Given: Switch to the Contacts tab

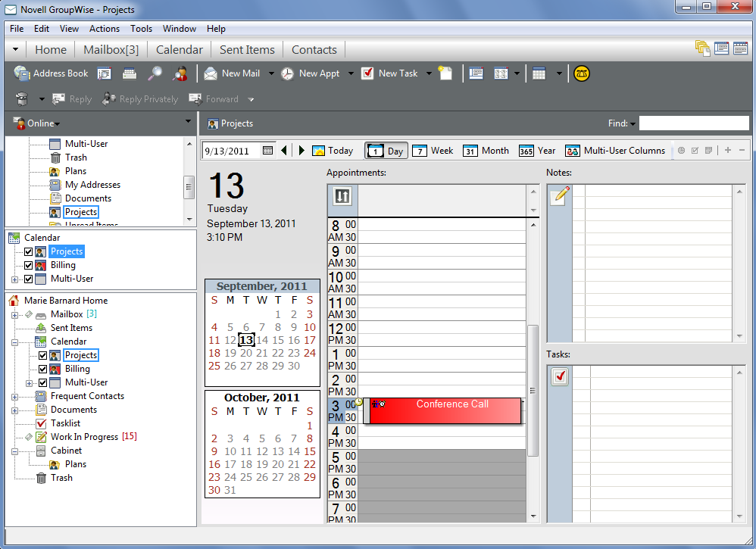Looking at the screenshot, I should click(314, 50).
